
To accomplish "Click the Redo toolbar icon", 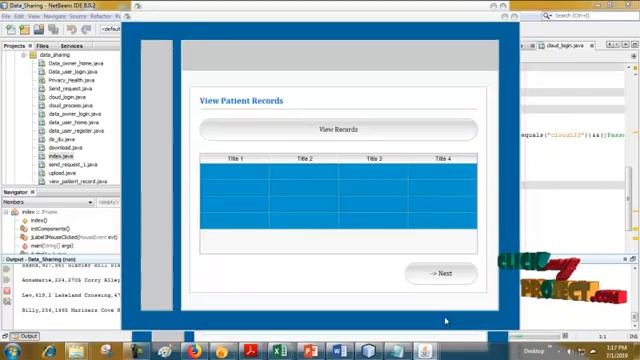I will [86, 29].
